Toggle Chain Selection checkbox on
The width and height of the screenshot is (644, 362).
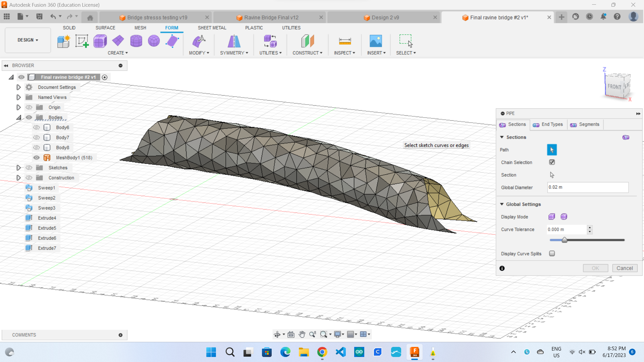pyautogui.click(x=552, y=162)
